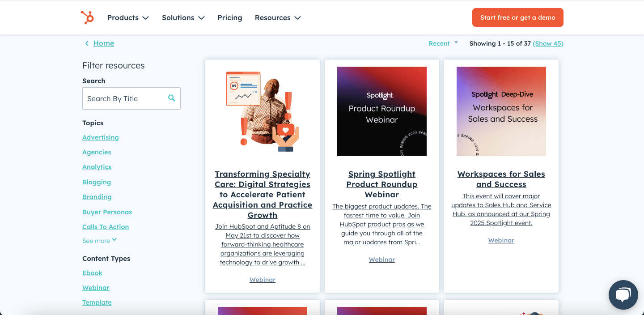Open Workspaces for Sales and Success thumbnail
This screenshot has width=644, height=315.
coord(501,111)
